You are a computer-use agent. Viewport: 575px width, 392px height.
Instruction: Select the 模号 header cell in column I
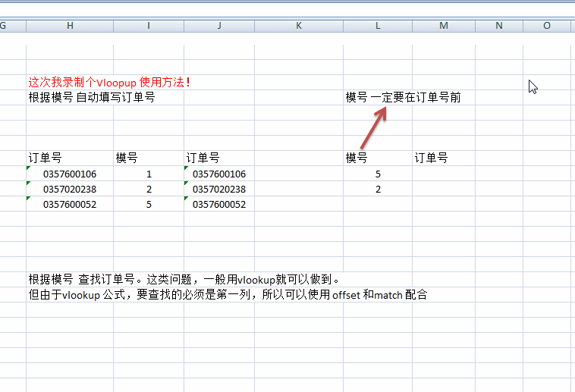[x=148, y=158]
